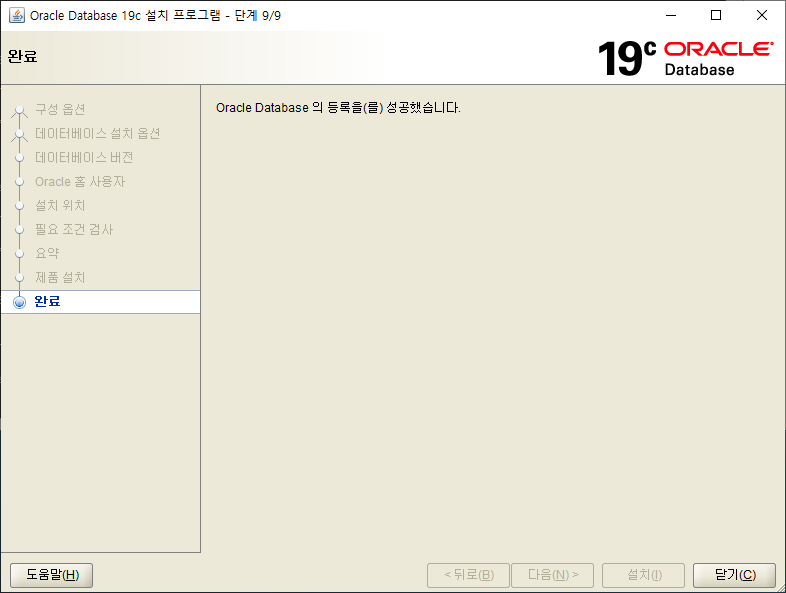Click the disabled 뒤로(B) back button
Image resolution: width=786 pixels, height=593 pixels.
(x=468, y=574)
